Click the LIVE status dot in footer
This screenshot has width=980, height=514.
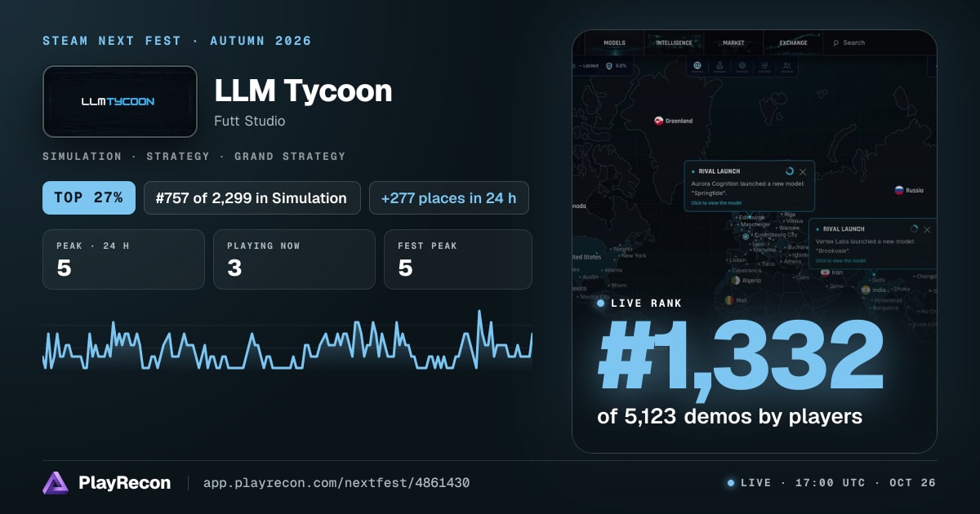[731, 483]
